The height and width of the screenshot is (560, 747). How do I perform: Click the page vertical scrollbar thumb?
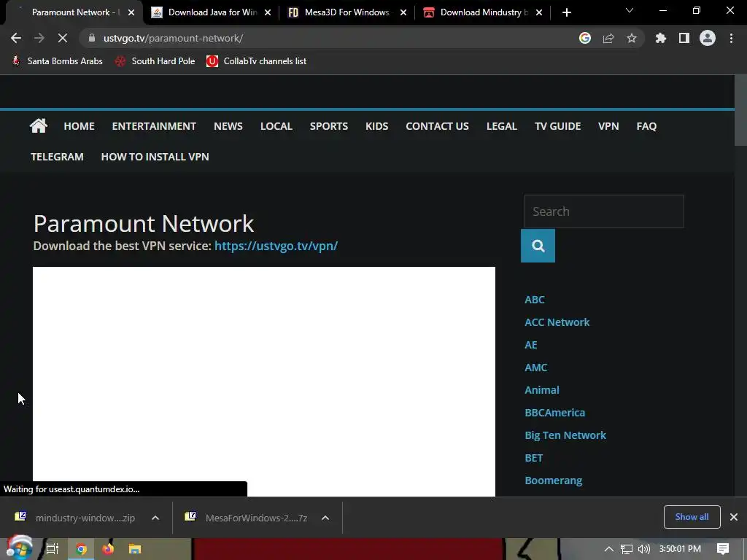click(741, 111)
